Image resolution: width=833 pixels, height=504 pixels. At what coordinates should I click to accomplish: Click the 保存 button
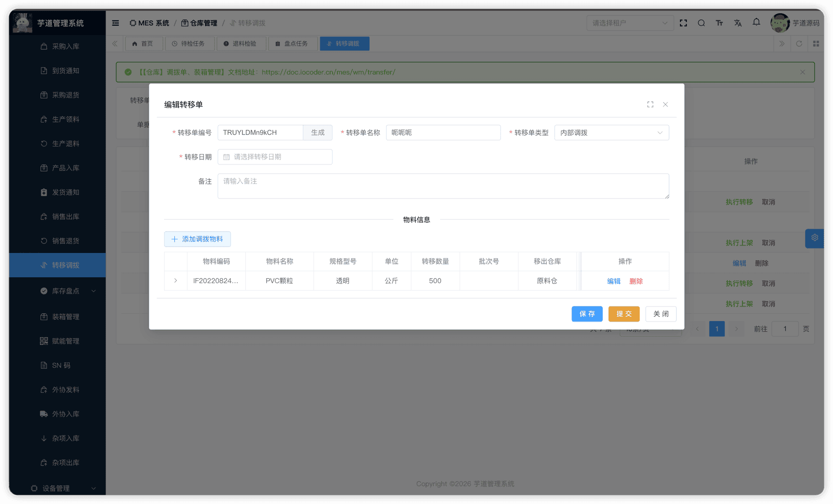(x=587, y=314)
